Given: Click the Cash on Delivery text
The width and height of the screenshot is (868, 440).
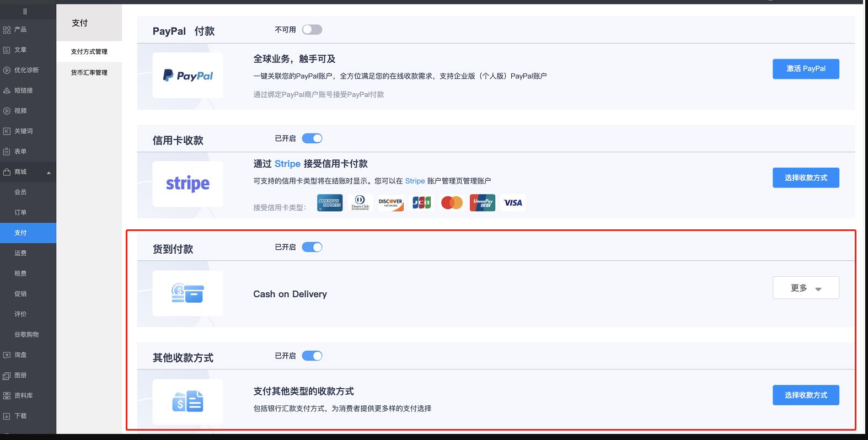Looking at the screenshot, I should 290,294.
